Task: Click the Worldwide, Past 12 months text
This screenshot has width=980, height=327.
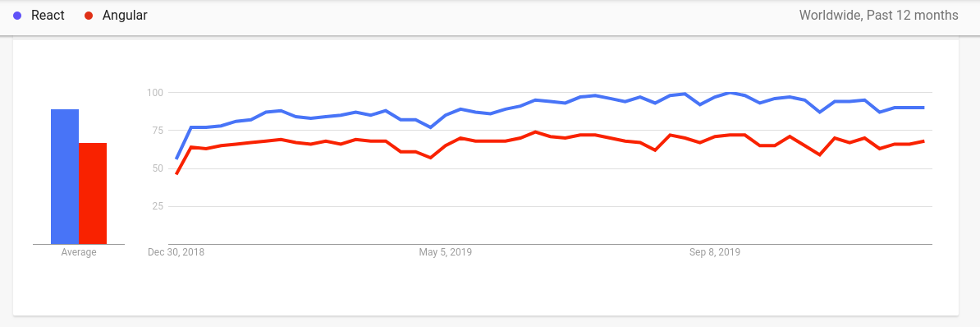Action: [878, 16]
